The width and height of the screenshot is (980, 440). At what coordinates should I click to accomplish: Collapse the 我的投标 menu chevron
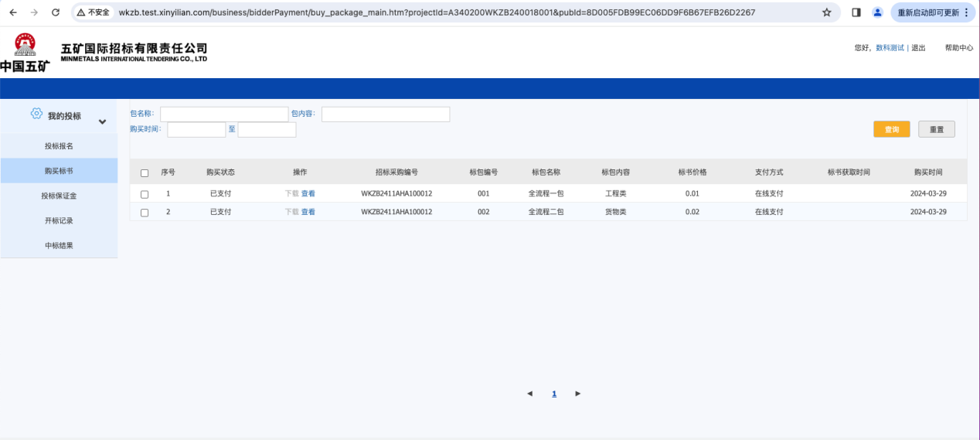point(102,122)
